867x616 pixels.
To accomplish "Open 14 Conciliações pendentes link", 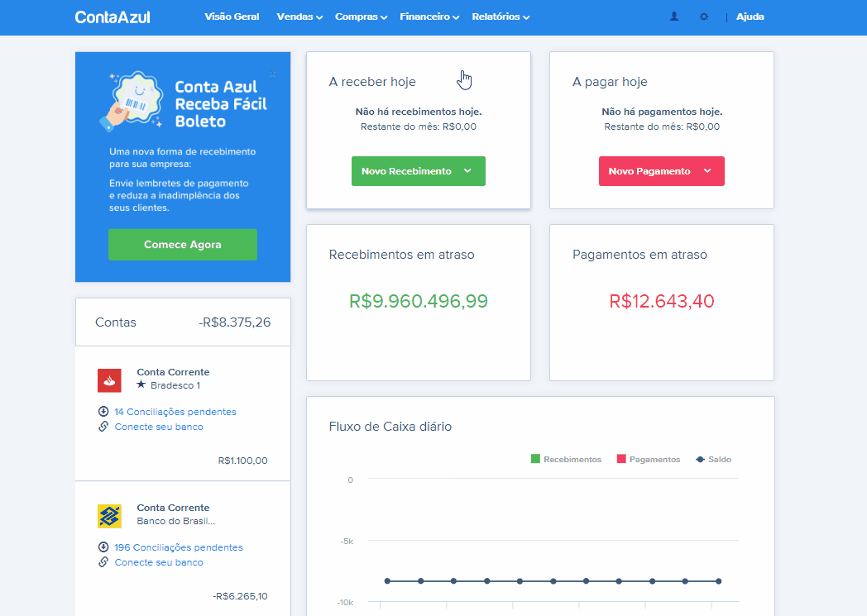I will tap(175, 412).
